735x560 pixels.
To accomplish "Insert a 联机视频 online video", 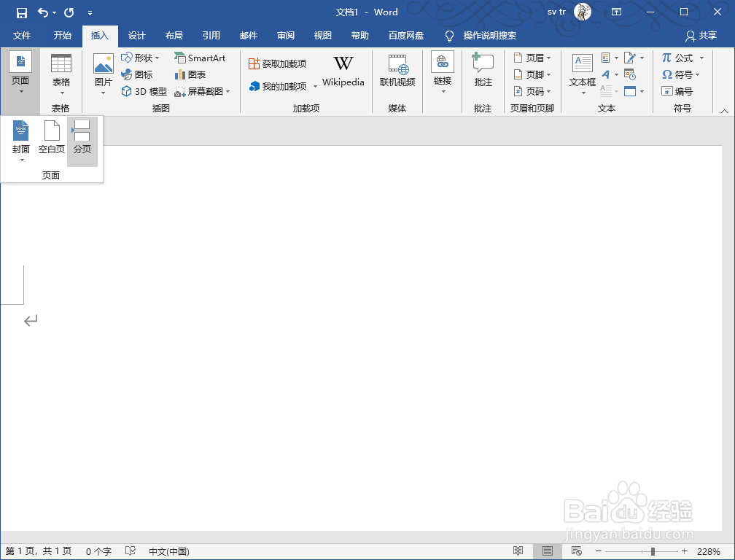I will pos(397,71).
